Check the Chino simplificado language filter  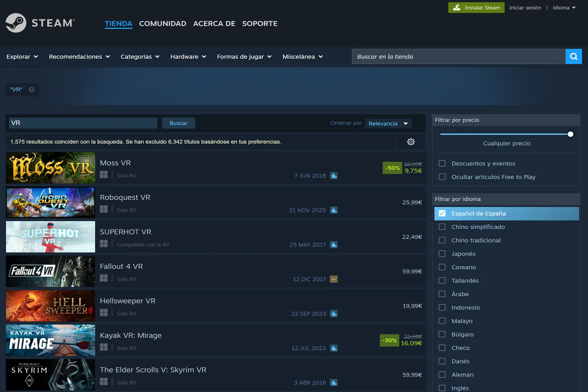442,227
